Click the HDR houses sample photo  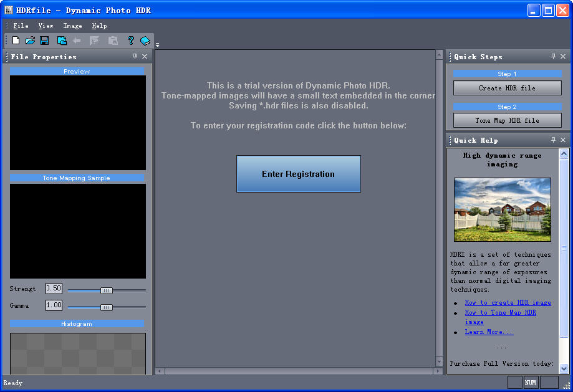502,209
